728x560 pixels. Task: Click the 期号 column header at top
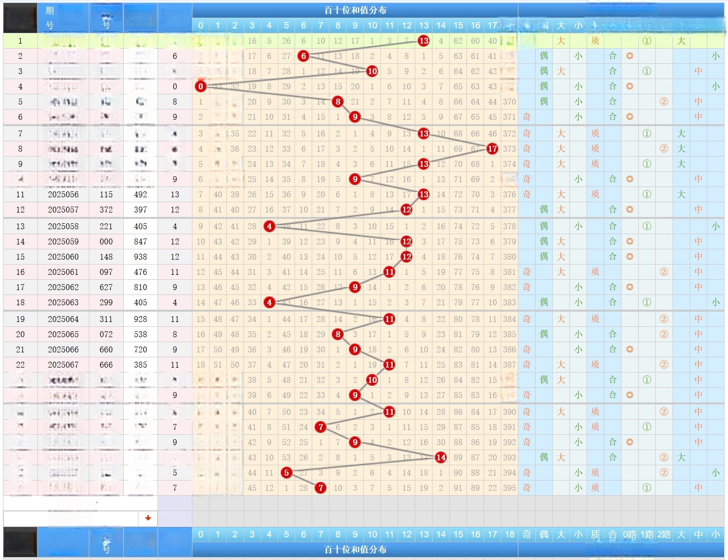(x=50, y=18)
